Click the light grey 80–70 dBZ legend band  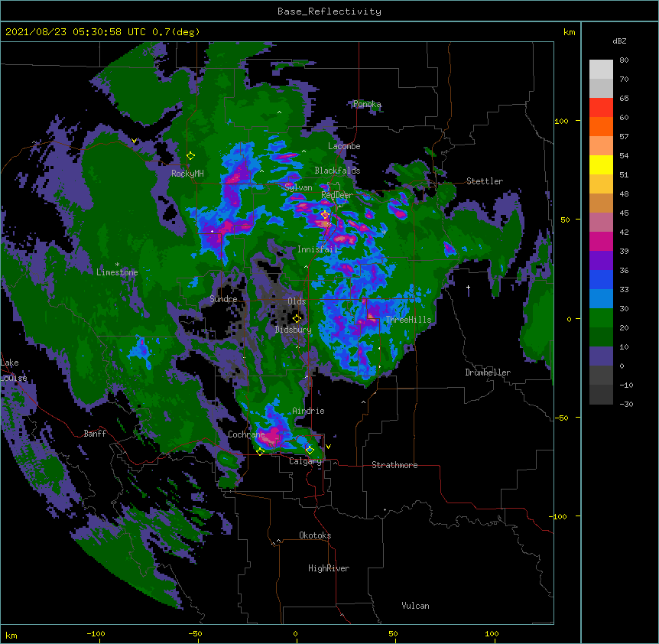point(601,70)
